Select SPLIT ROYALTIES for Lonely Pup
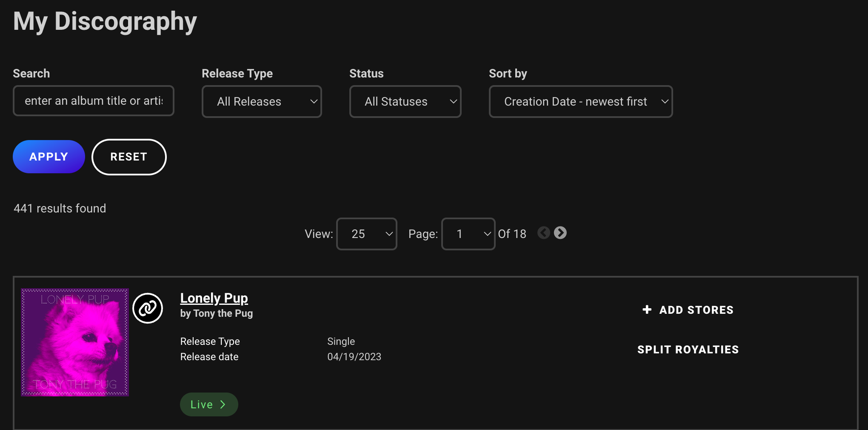 (x=688, y=349)
